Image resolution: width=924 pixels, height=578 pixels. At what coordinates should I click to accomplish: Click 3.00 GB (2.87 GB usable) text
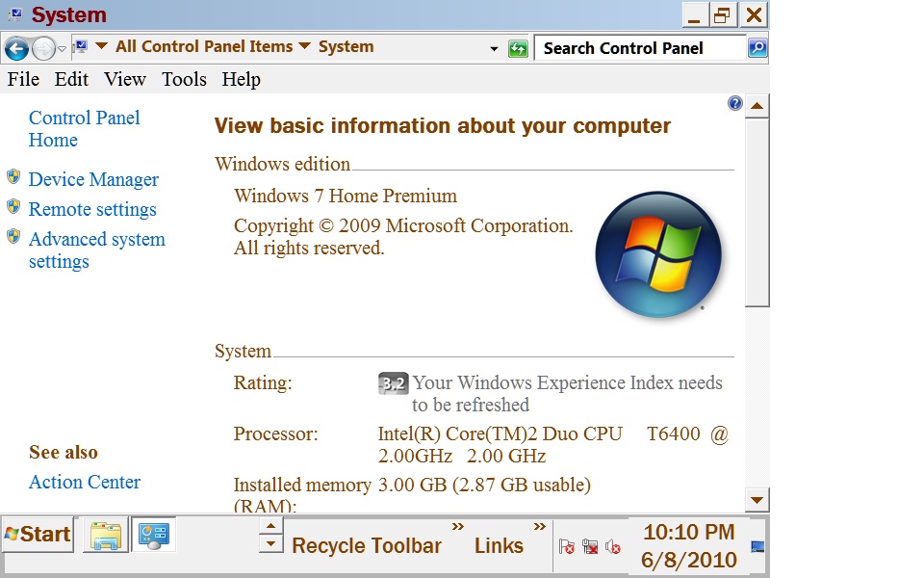(484, 485)
